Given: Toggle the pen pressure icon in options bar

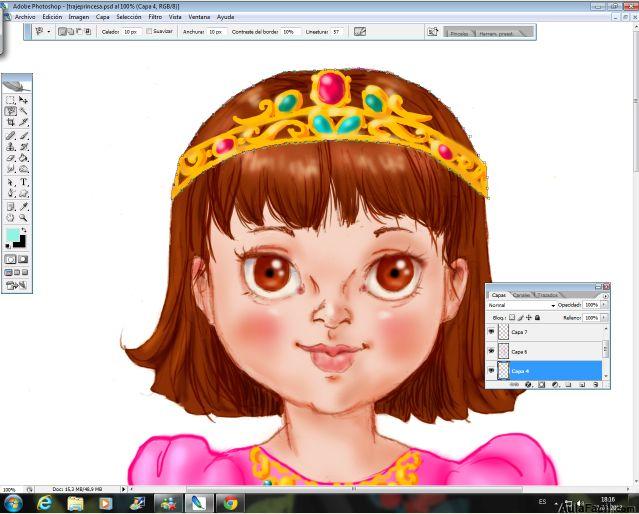Looking at the screenshot, I should tap(360, 31).
